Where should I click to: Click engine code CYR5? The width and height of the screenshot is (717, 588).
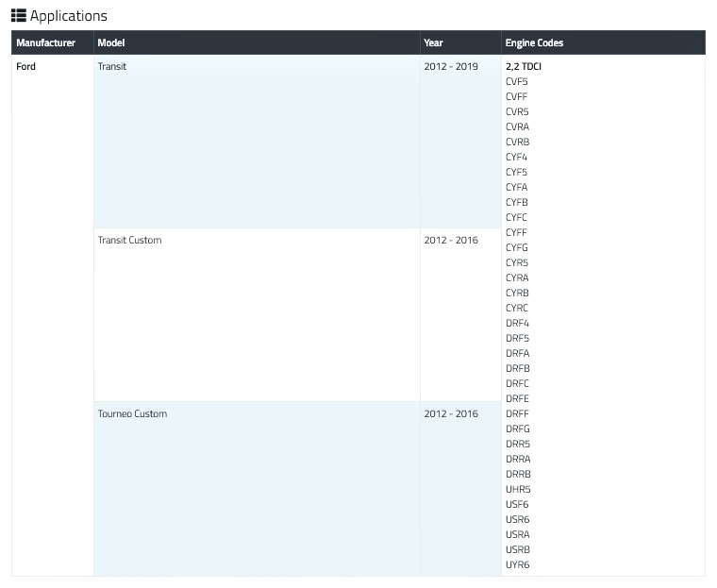coord(517,262)
